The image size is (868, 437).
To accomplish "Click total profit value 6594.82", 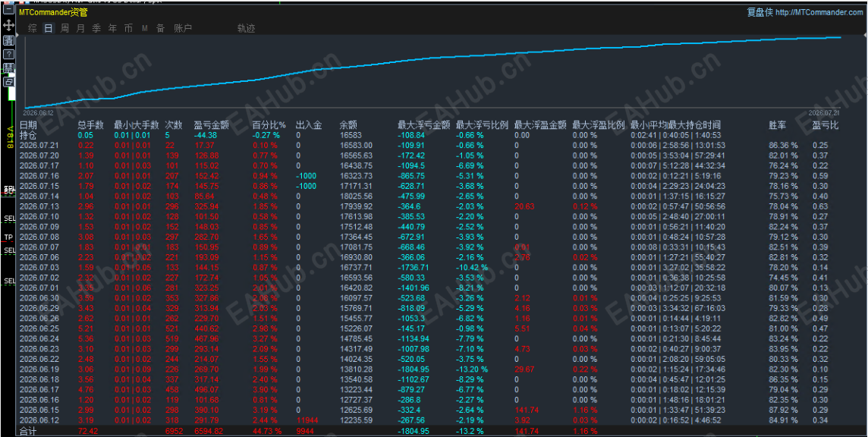I will click(x=209, y=431).
